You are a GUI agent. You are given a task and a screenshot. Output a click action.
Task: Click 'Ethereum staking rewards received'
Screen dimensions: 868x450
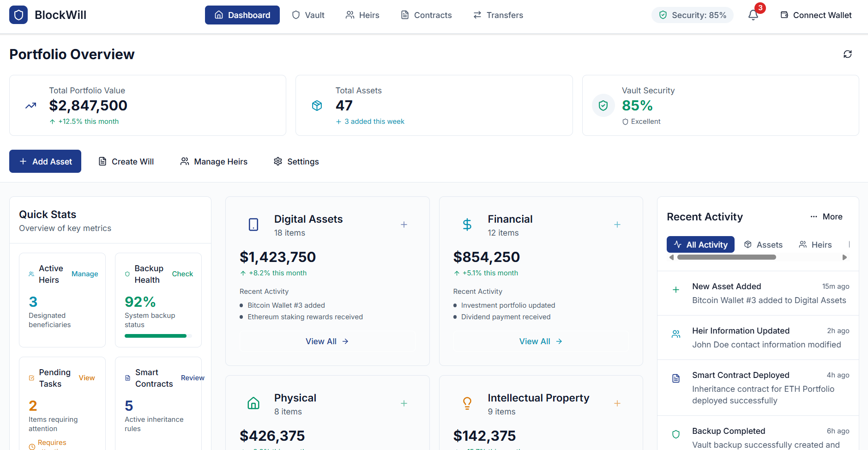pos(305,317)
